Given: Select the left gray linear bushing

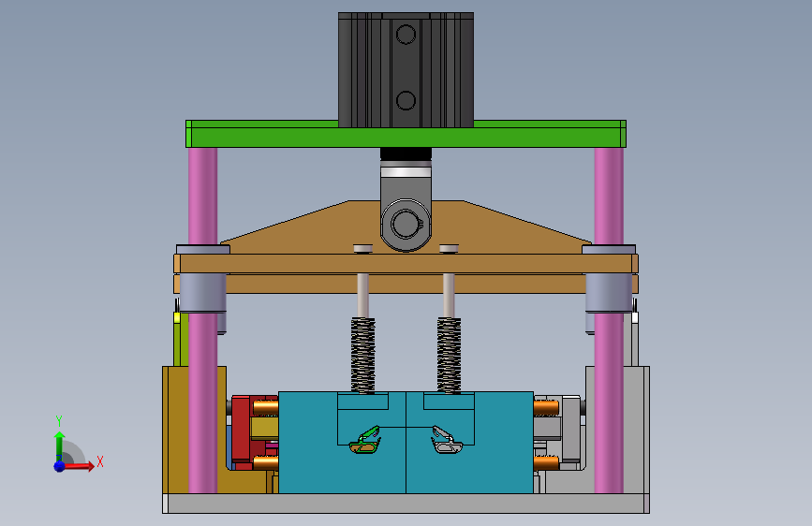Looking at the screenshot, I should pos(202,293).
